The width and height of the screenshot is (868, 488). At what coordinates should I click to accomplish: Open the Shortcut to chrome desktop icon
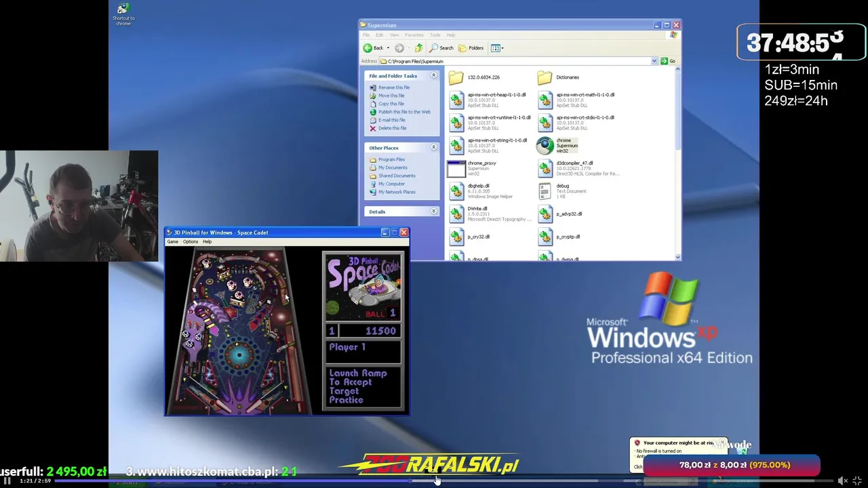123,14
